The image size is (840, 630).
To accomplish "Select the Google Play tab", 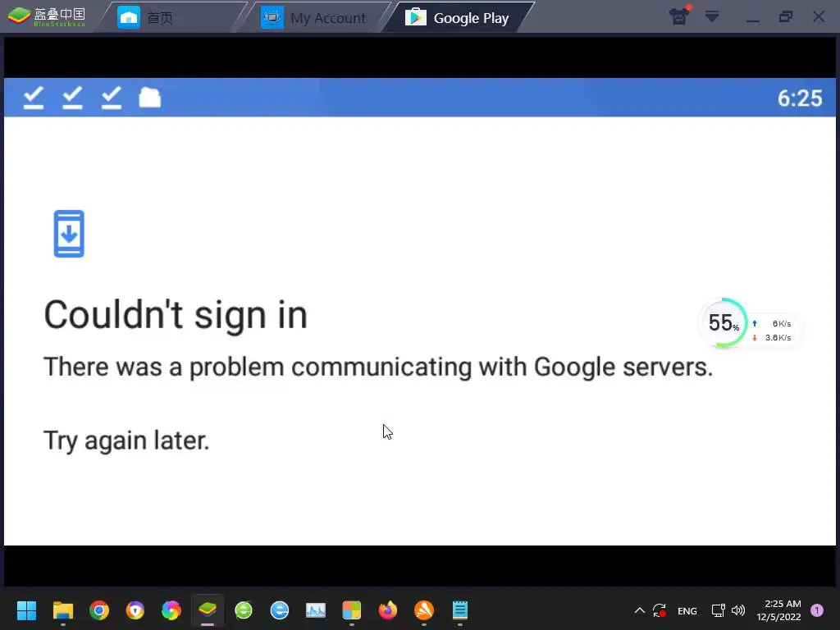I will pyautogui.click(x=457, y=18).
